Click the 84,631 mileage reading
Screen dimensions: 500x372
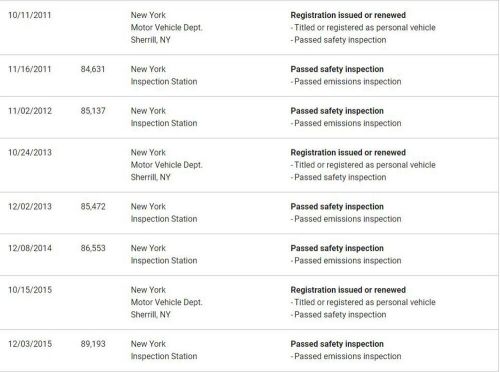coord(93,69)
